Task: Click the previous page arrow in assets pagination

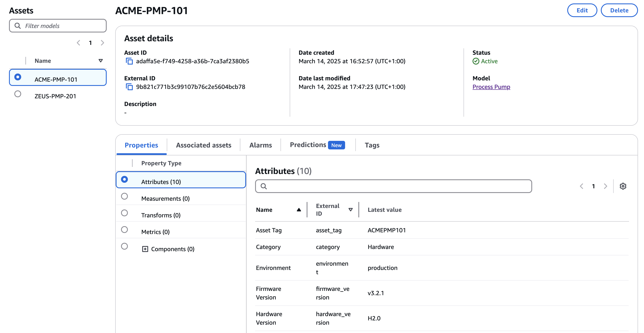Action: click(78, 43)
